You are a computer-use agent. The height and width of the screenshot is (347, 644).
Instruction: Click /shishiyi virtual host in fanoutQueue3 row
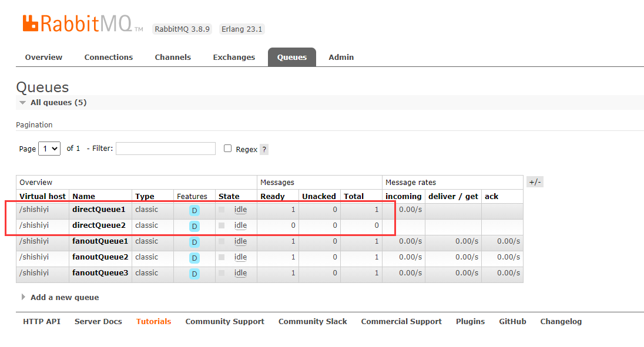34,273
